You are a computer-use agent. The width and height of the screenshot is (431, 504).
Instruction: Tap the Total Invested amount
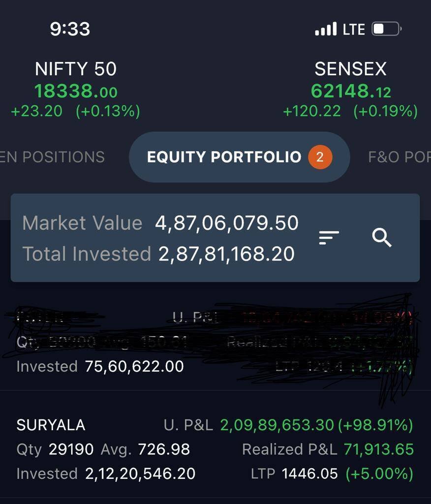[x=227, y=254]
